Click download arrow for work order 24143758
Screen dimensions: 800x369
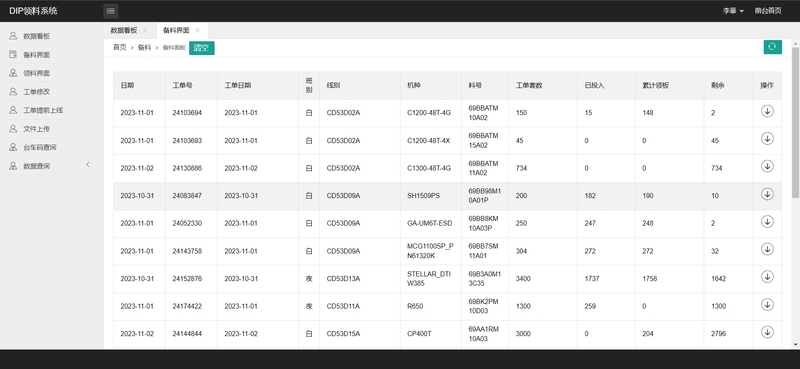[767, 249]
